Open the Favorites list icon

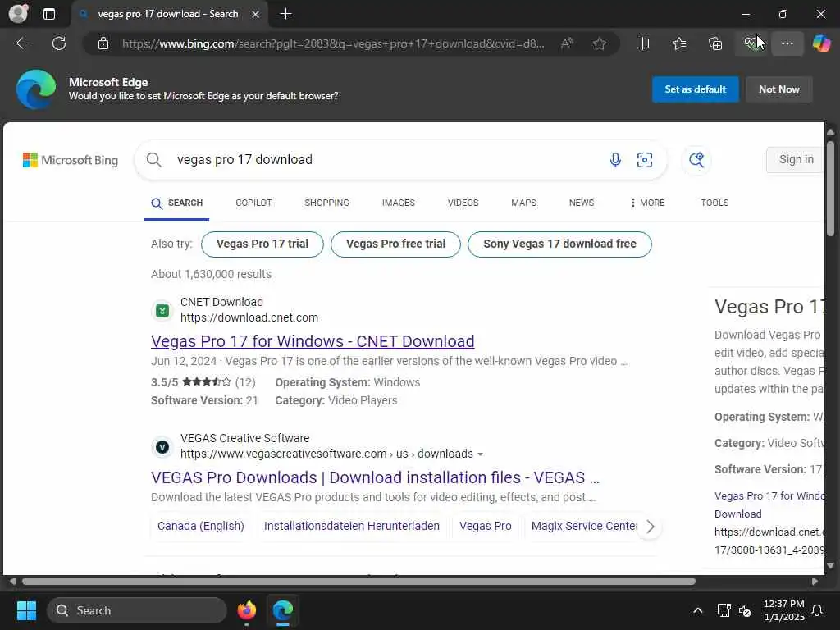click(x=678, y=43)
